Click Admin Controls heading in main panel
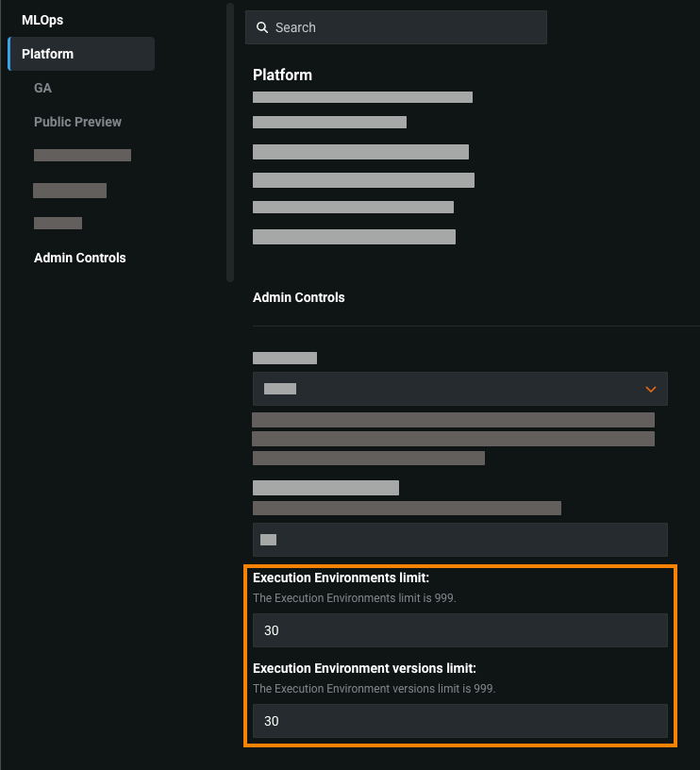Screen dimensions: 700x770 pos(298,297)
